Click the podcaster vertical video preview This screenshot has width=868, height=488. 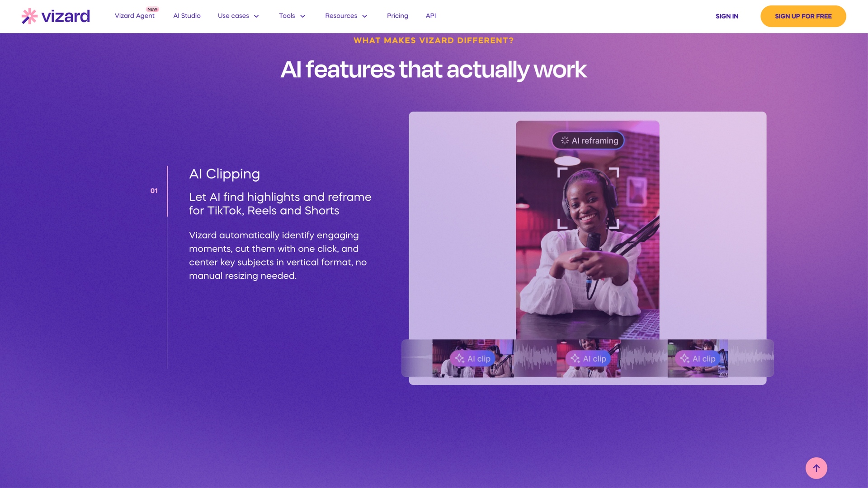[588, 230]
